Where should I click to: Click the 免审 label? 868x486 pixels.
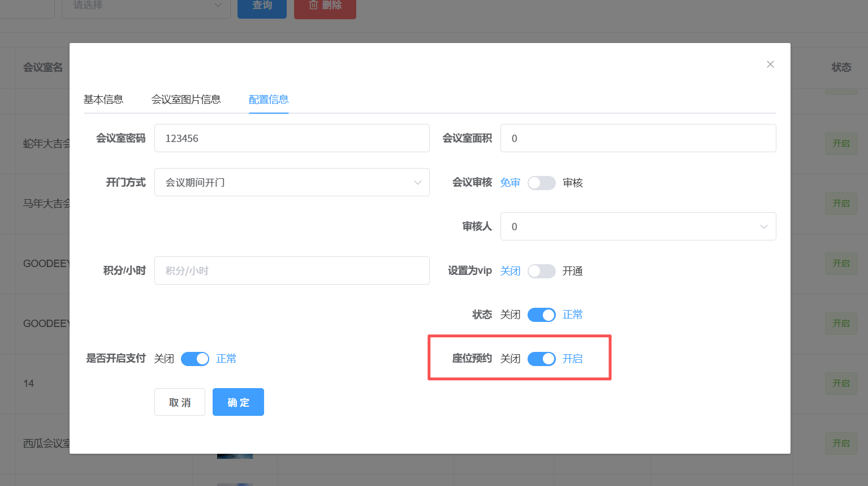tap(510, 183)
